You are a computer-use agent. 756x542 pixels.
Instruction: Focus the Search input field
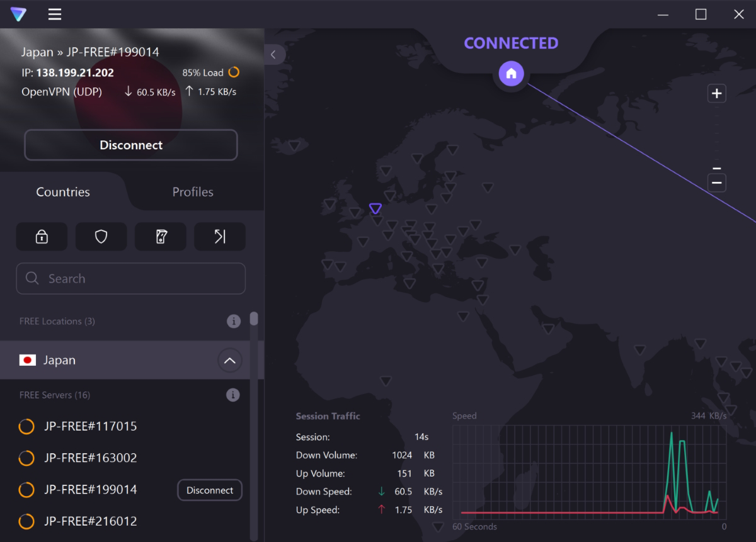point(131,278)
